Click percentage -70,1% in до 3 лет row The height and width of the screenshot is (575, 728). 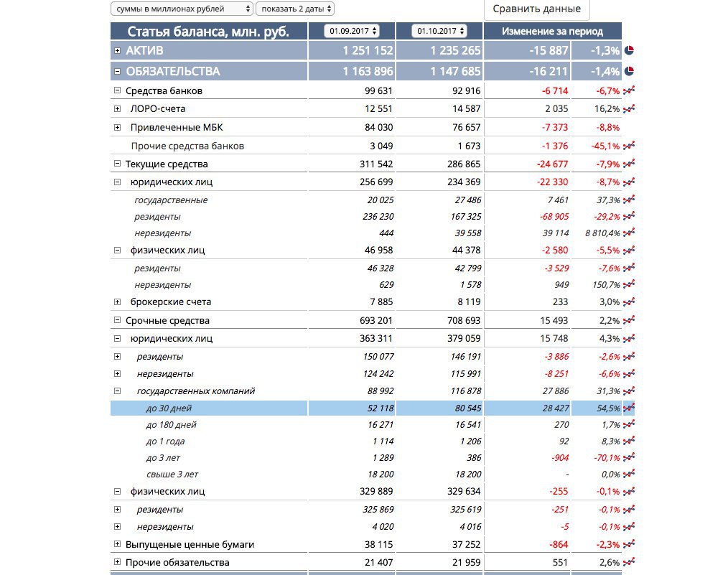tap(607, 458)
